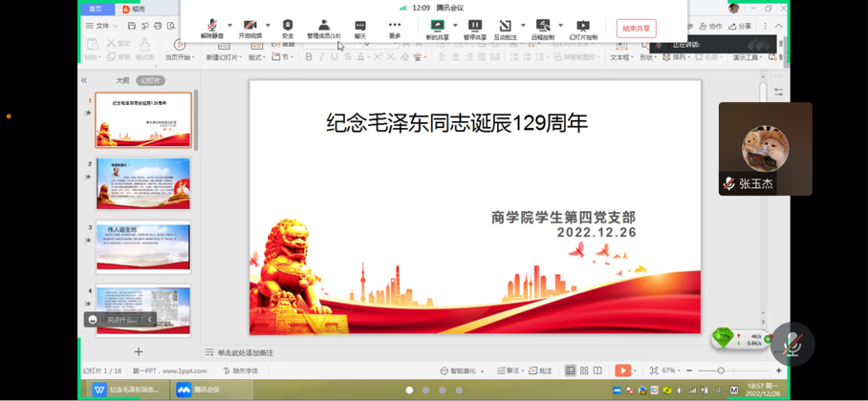The image size is (868, 401).
Task: Switch to the outline tab in slide panel
Action: 122,81
